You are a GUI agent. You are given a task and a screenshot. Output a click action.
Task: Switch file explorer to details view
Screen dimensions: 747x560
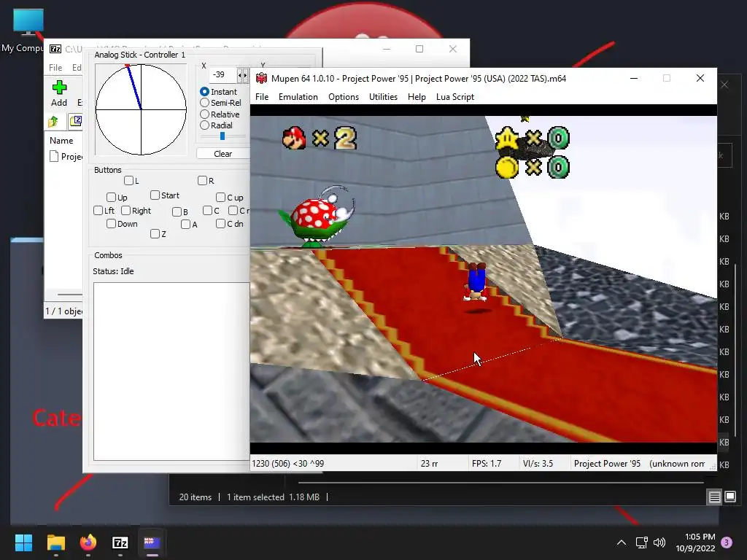[714, 497]
